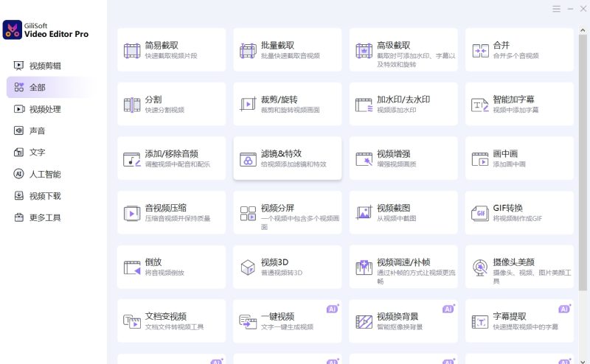This screenshot has height=364, width=590.
Task: Click the GIF转换 icon
Action: (x=480, y=214)
